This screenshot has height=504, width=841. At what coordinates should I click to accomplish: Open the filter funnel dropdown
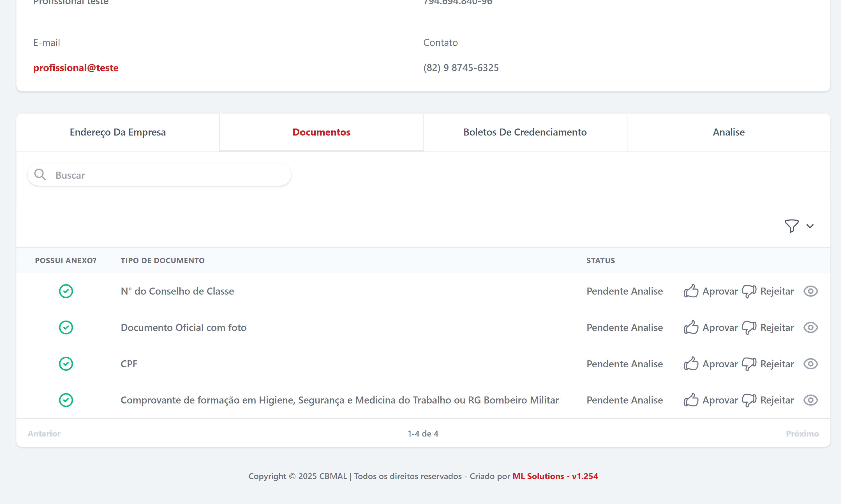coord(791,226)
